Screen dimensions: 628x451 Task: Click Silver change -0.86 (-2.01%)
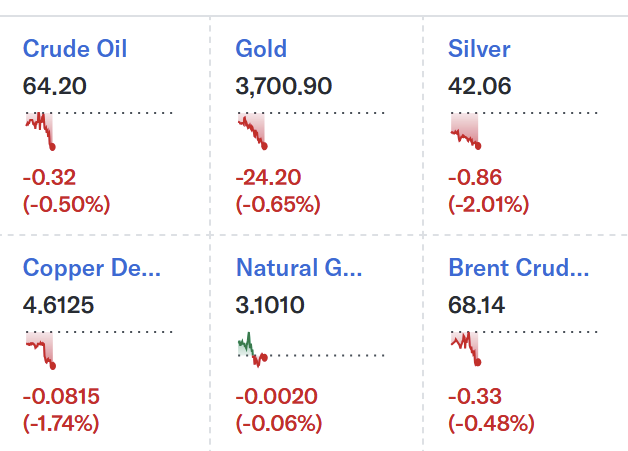tap(489, 191)
